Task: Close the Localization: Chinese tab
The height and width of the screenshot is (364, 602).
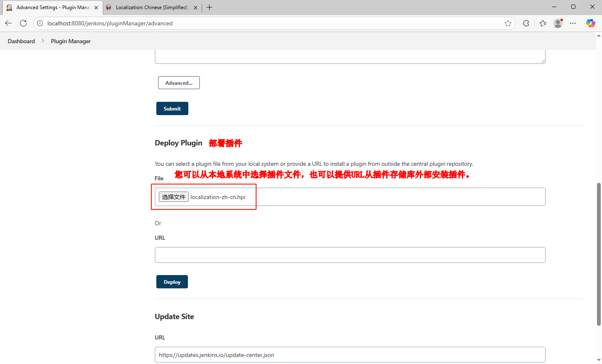Action: [195, 7]
